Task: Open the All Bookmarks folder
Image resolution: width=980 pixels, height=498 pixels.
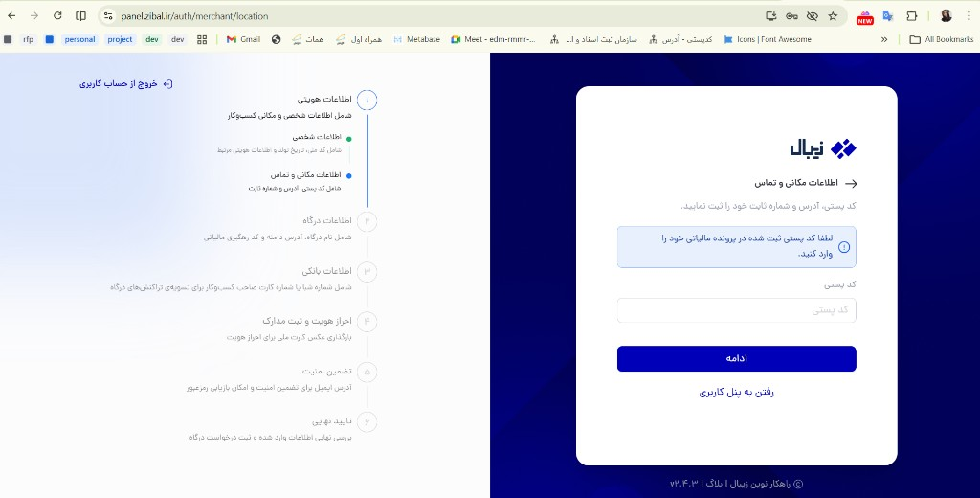Action: click(942, 39)
